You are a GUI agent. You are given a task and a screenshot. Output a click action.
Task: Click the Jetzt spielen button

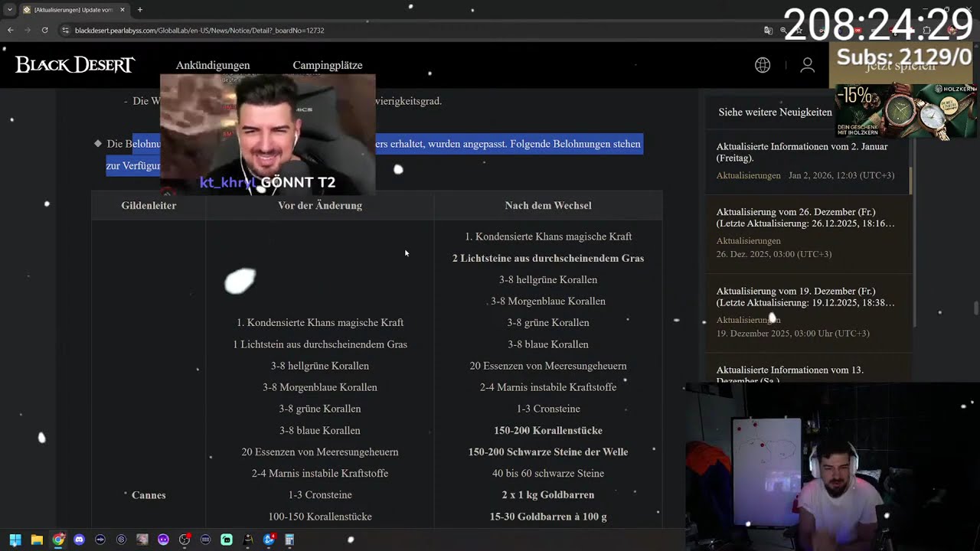(x=900, y=66)
